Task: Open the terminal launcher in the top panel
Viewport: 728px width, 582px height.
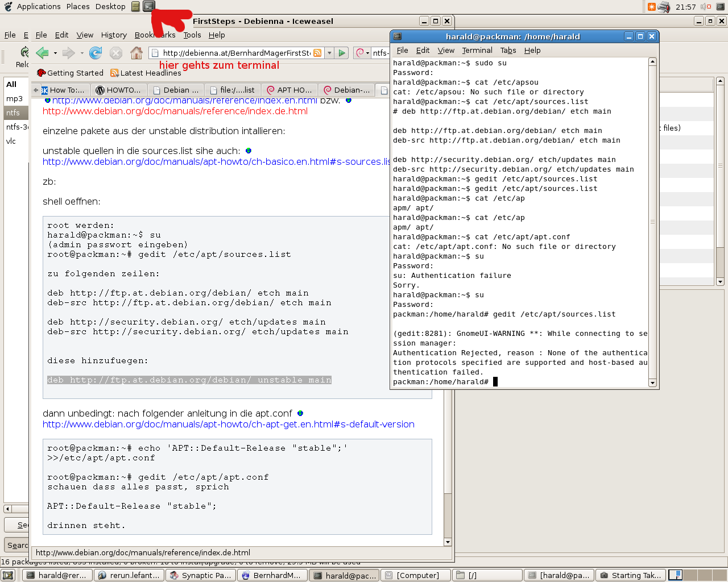Action: point(148,7)
